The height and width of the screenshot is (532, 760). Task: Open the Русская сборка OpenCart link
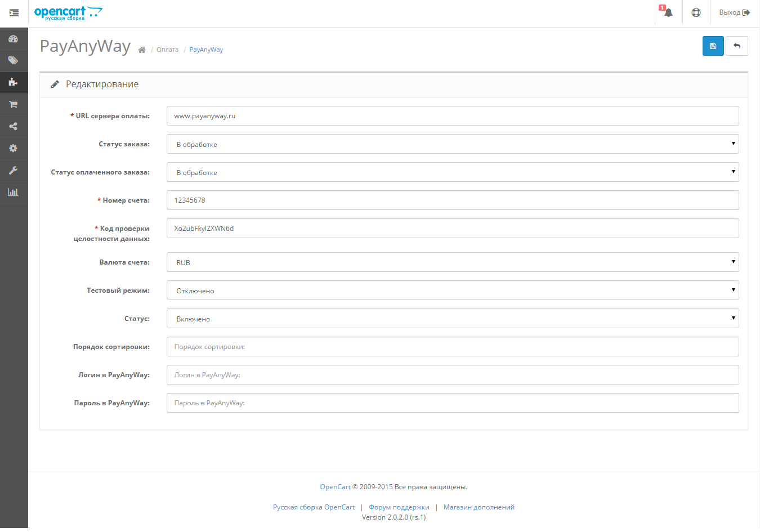click(x=314, y=507)
